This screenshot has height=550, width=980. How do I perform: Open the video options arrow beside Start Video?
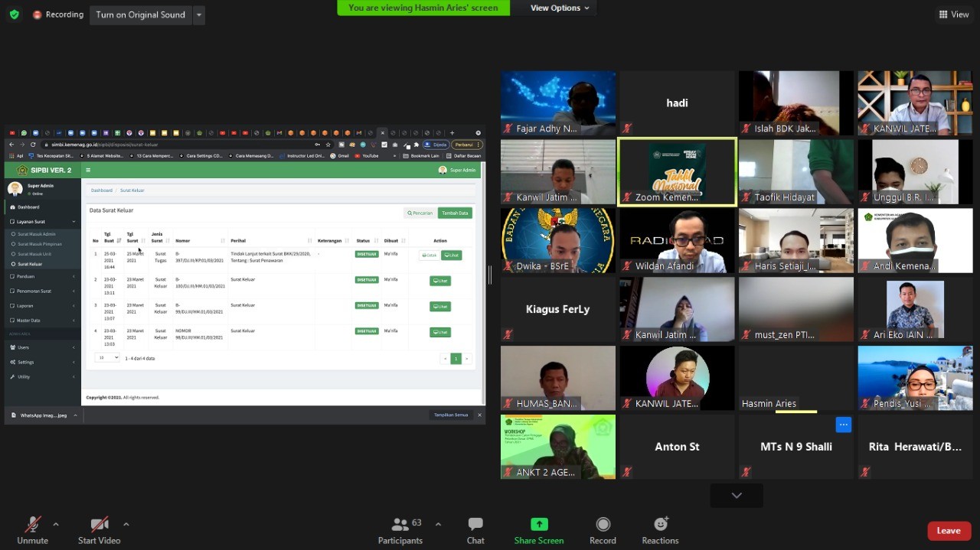click(126, 524)
